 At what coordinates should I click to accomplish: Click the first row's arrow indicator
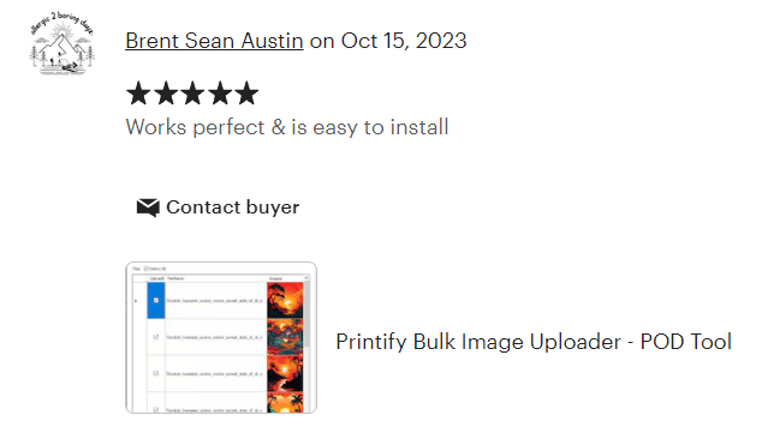[136, 299]
